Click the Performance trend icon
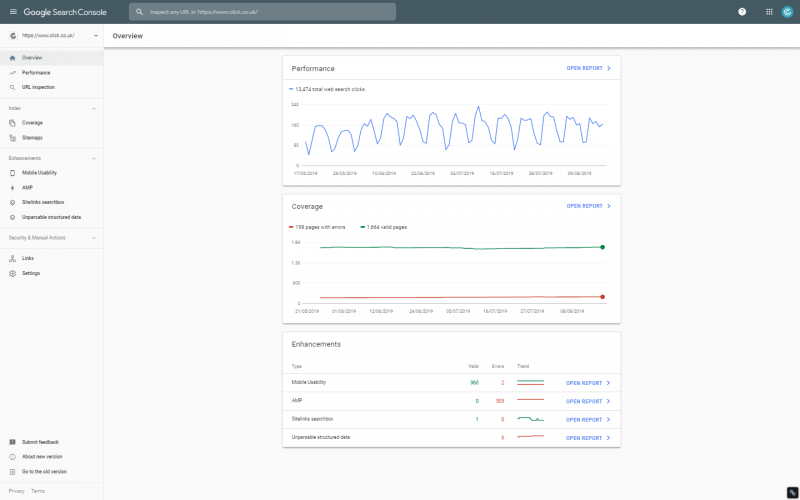 (13, 73)
